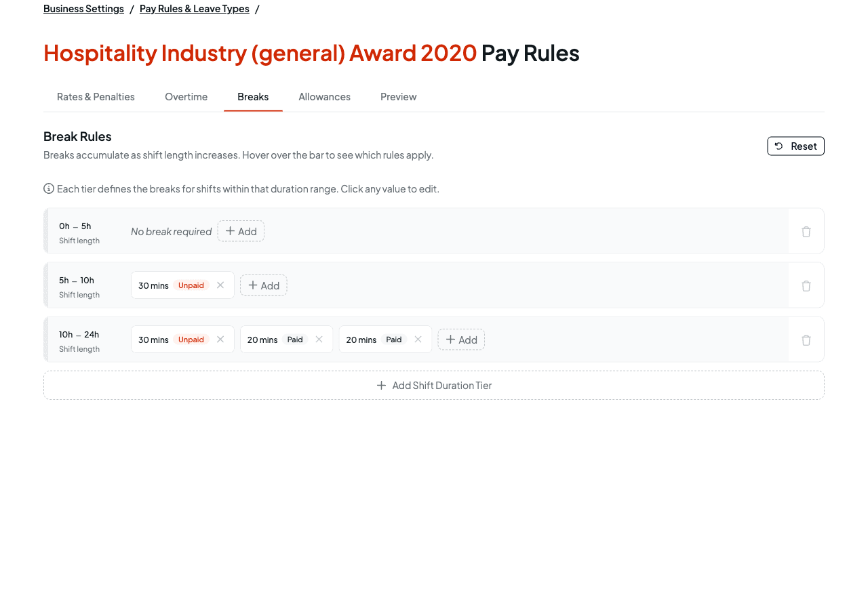This screenshot has height=591, width=868.
Task: Click the Hospitality Industry Award 2020 title
Action: tap(260, 53)
